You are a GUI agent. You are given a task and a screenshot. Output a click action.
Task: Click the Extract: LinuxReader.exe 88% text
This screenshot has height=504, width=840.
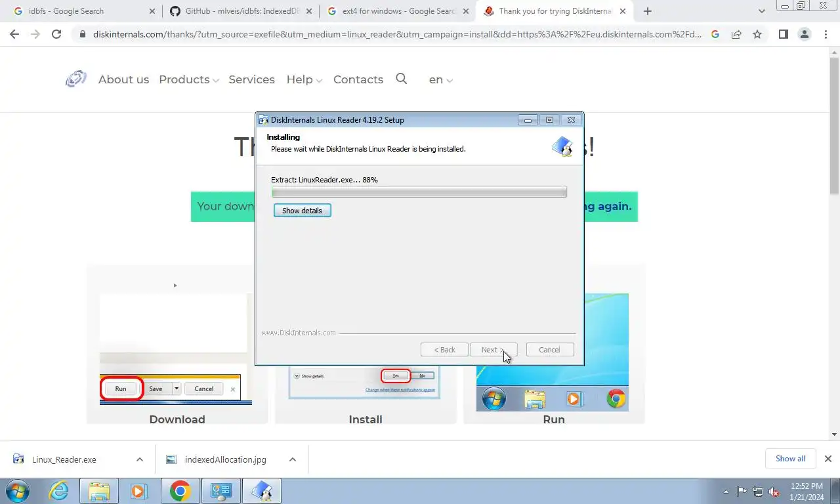324,180
